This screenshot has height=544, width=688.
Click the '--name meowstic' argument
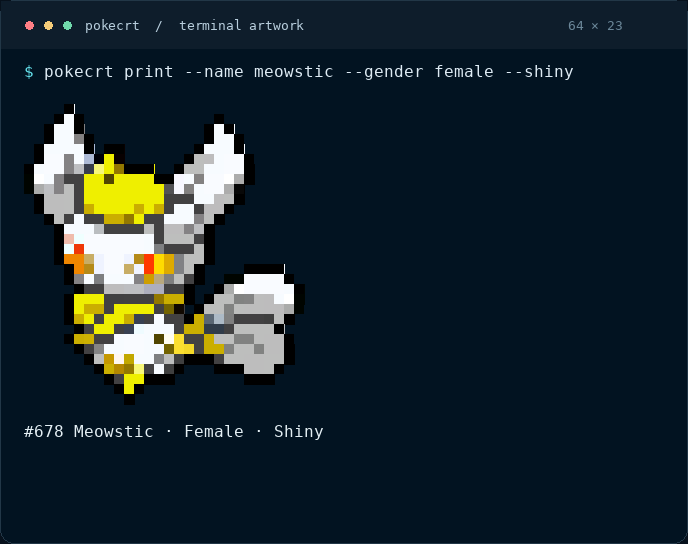(x=259, y=72)
